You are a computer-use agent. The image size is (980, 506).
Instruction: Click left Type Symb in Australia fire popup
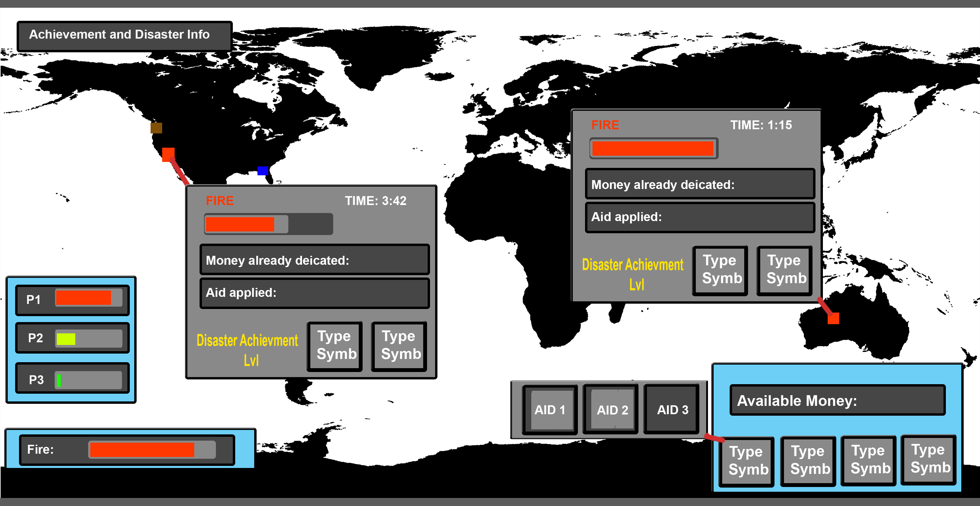pyautogui.click(x=720, y=270)
